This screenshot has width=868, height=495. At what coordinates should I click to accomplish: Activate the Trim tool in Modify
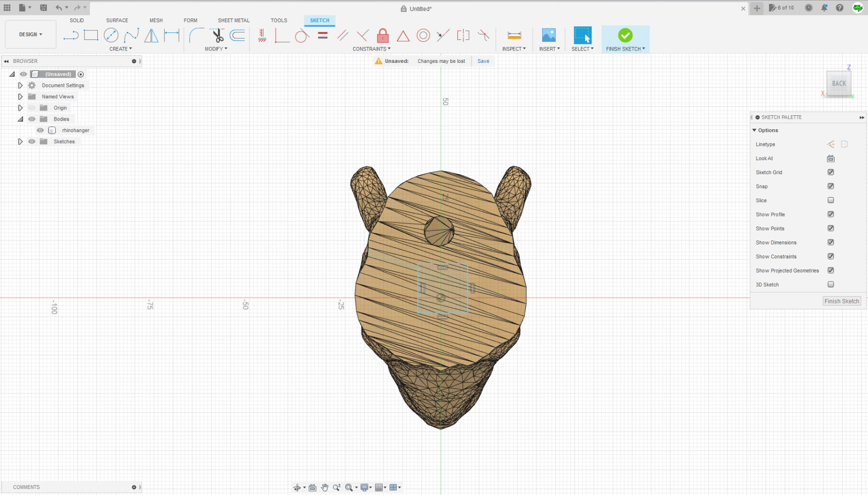coord(217,35)
